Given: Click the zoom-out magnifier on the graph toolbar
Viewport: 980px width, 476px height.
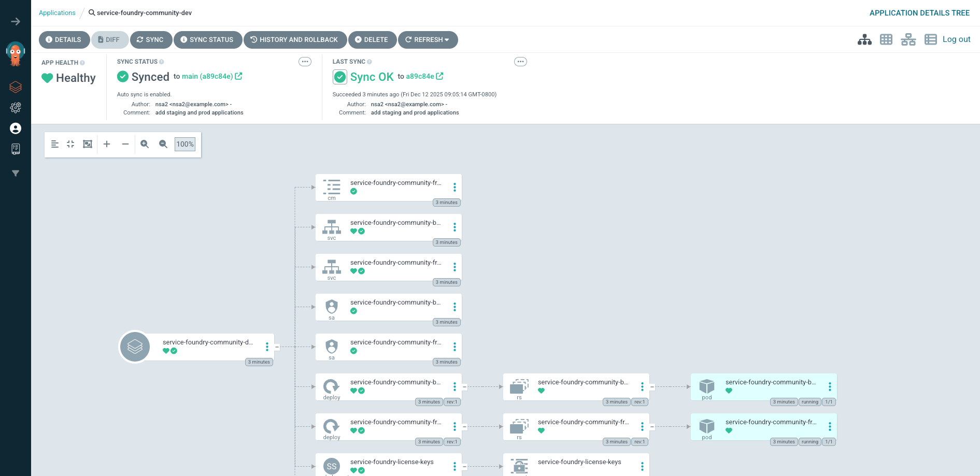Looking at the screenshot, I should pyautogui.click(x=163, y=144).
